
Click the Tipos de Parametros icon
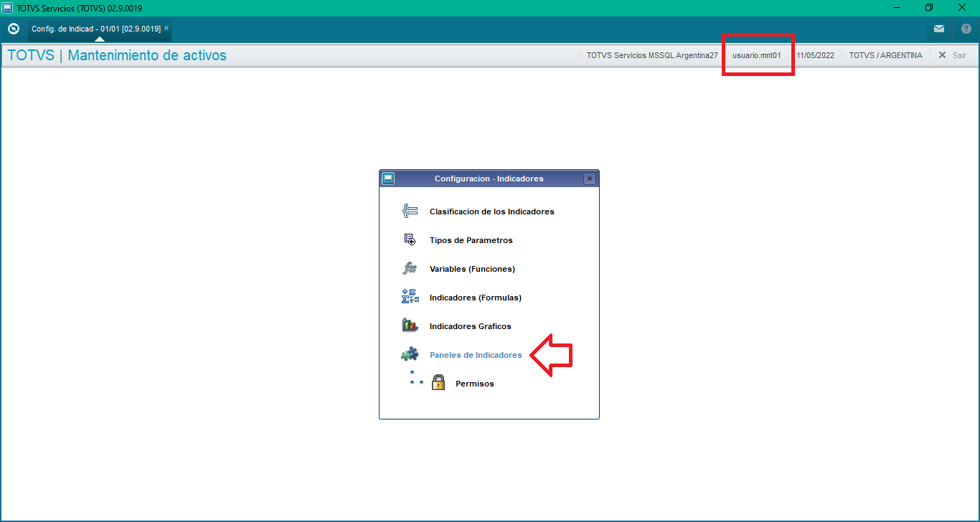click(410, 240)
